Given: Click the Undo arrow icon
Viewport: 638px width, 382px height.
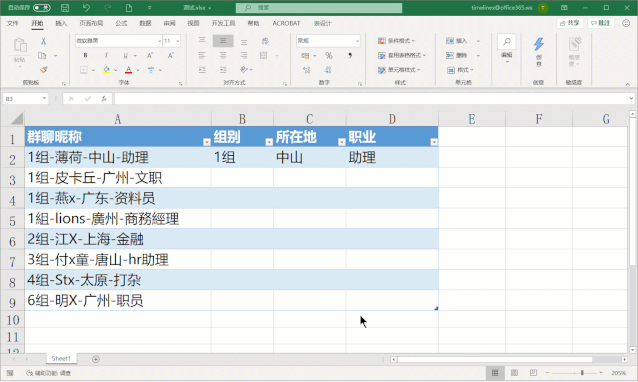Looking at the screenshot, I should (86, 8).
